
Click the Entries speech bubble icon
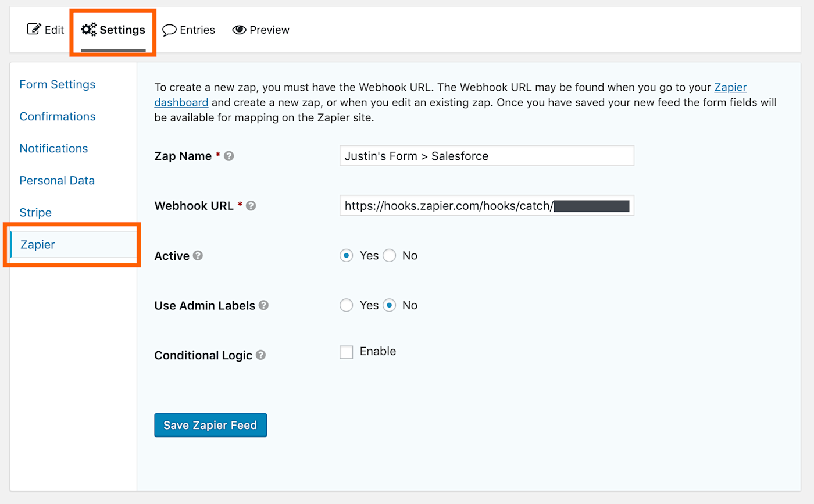coord(169,30)
